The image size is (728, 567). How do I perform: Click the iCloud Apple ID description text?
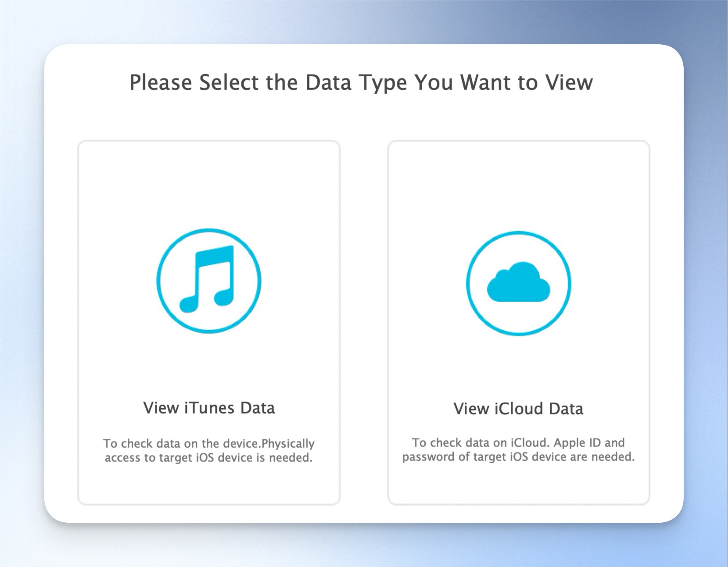pos(519,449)
